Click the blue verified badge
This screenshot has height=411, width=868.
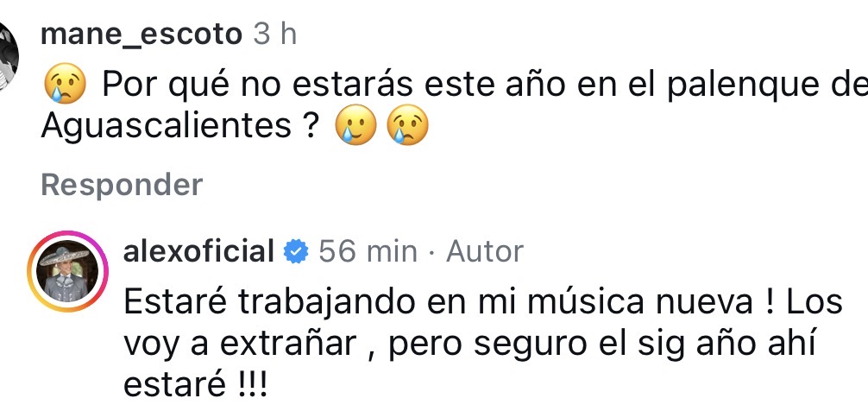click(297, 251)
